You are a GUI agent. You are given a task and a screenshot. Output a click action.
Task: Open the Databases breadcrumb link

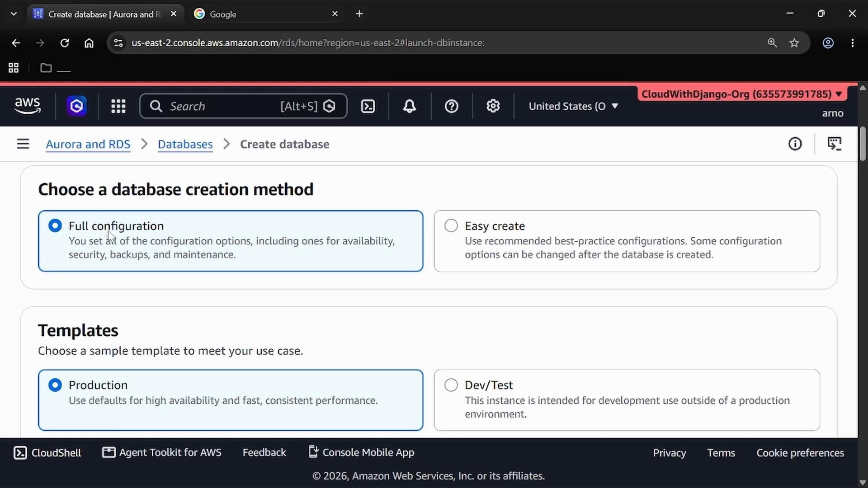click(185, 144)
